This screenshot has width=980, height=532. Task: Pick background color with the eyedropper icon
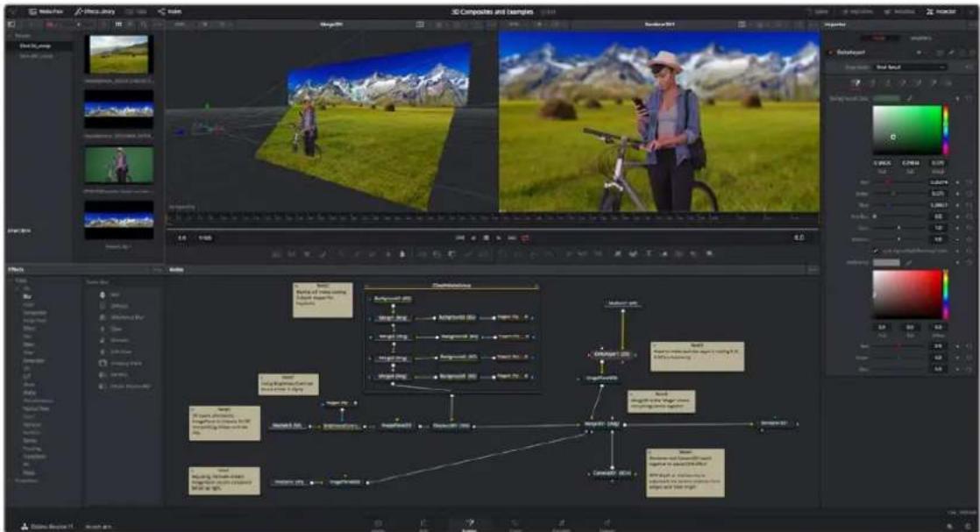(909, 98)
